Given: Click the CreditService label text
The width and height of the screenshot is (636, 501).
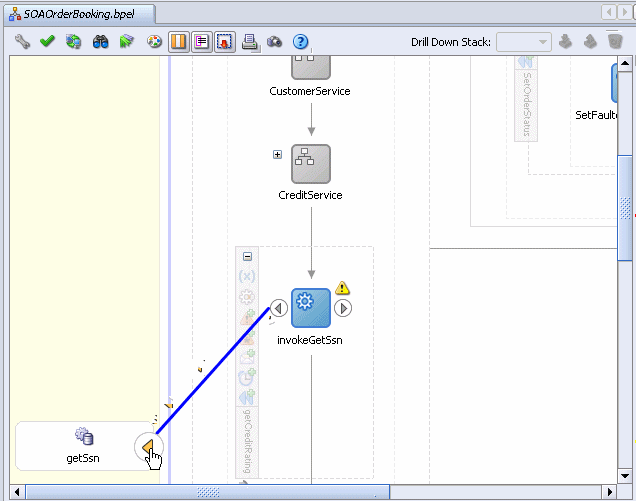Looking at the screenshot, I should [x=310, y=195].
